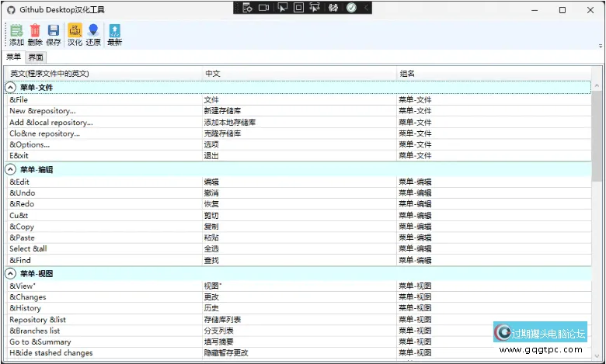Select the Go to &Summary cell
The width and height of the screenshot is (606, 364).
point(103,342)
